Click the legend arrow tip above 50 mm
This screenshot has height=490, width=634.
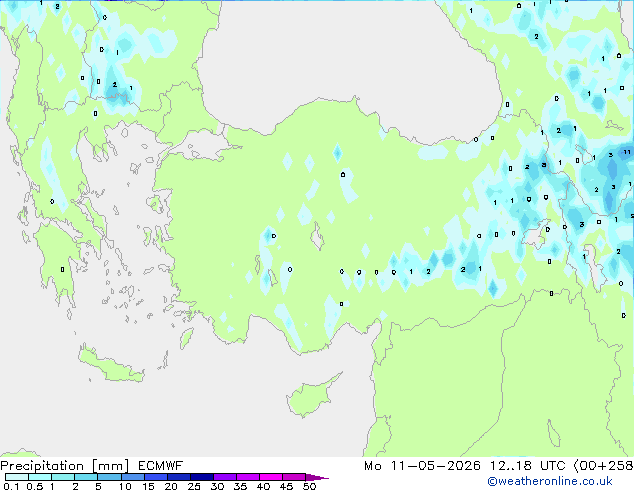317,477
